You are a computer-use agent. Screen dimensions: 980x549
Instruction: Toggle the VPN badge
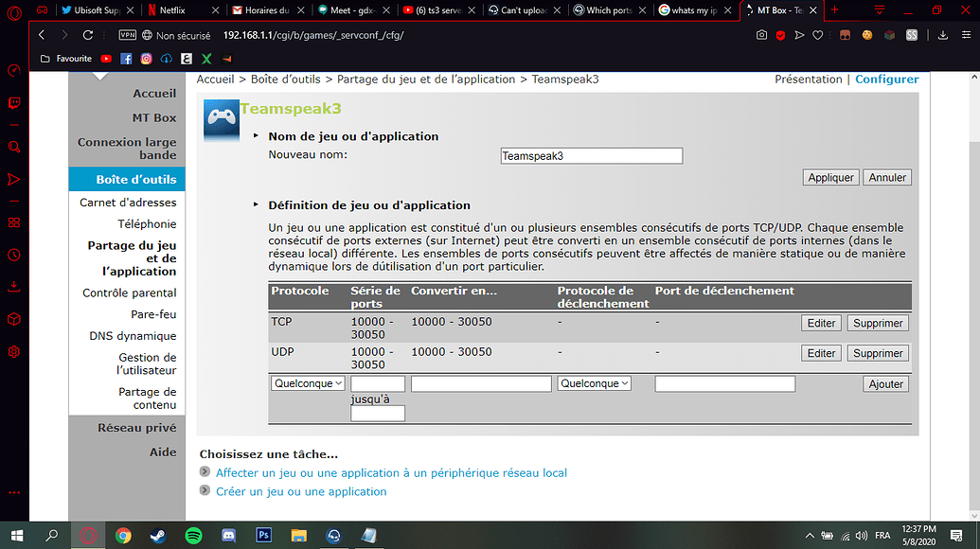coord(128,35)
